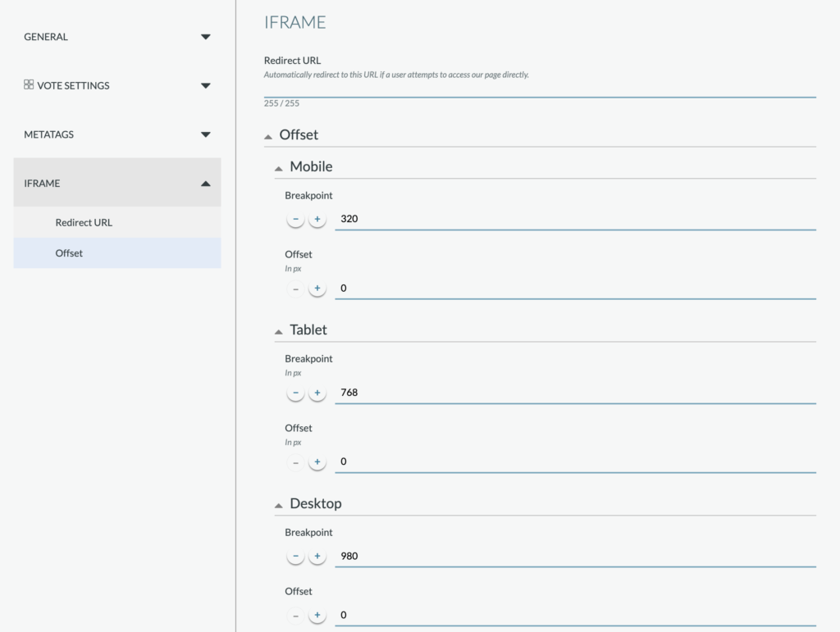This screenshot has height=632, width=840.
Task: Collapse the Tablet subsection
Action: (x=279, y=332)
